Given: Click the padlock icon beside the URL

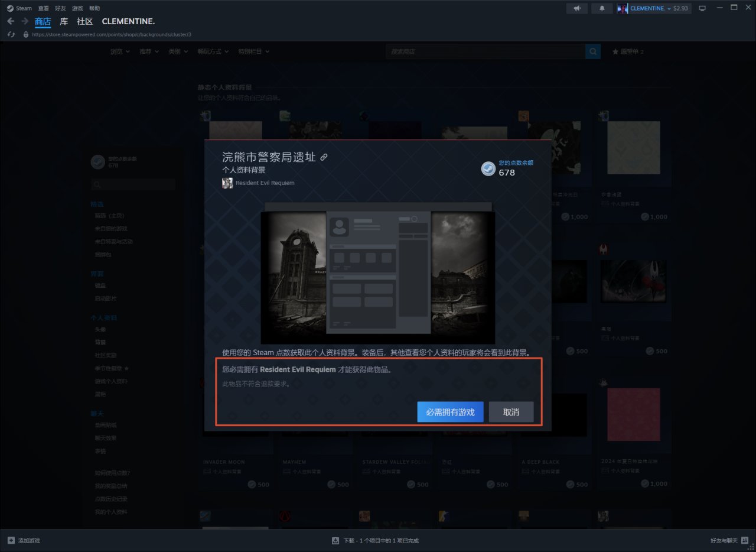Looking at the screenshot, I should tap(25, 34).
